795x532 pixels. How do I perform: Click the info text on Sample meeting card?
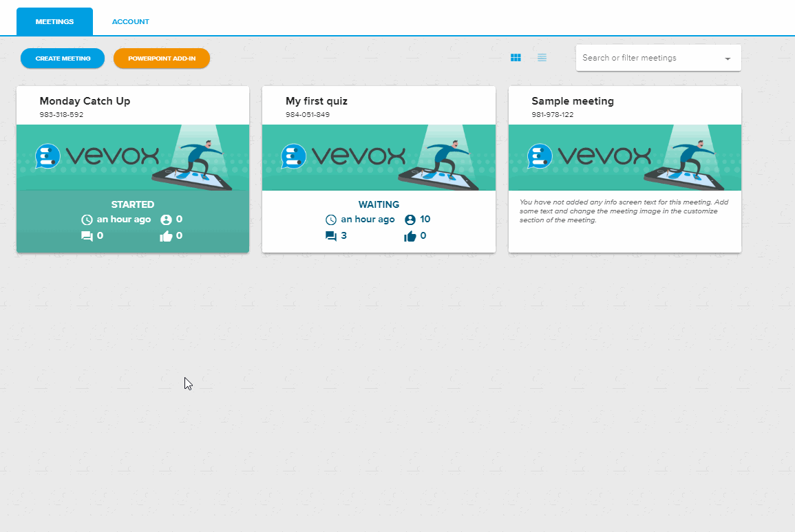click(x=624, y=211)
